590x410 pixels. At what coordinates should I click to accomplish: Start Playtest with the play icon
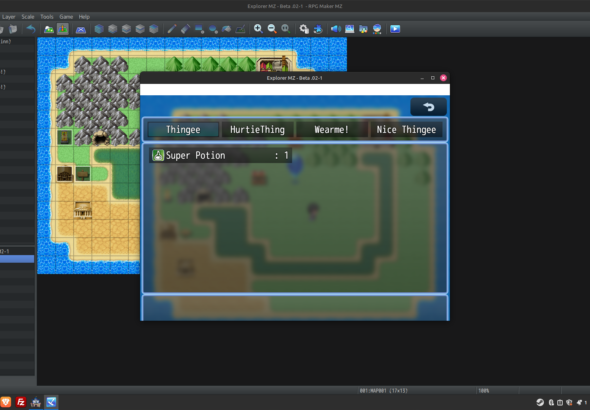tap(395, 29)
